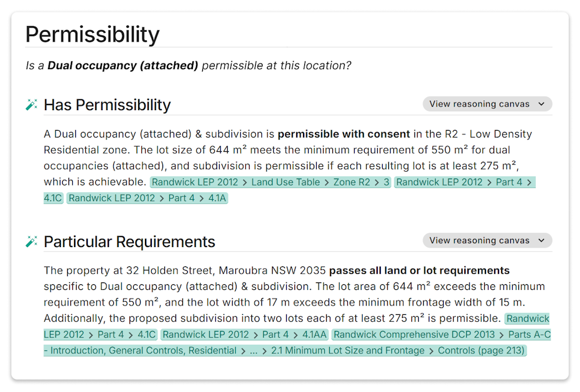Open the Part 4 > 4.1A citation link
Viewport: 580px width, 392px height.
pyautogui.click(x=147, y=198)
